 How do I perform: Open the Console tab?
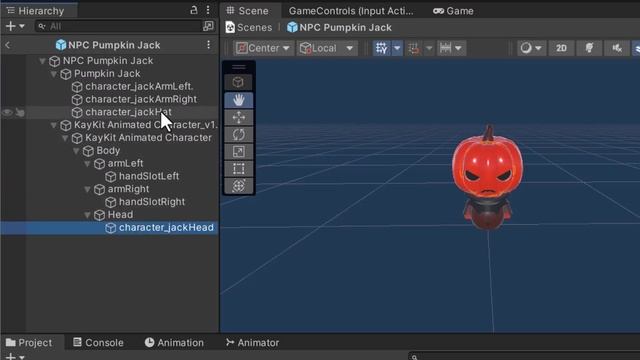(x=98, y=342)
